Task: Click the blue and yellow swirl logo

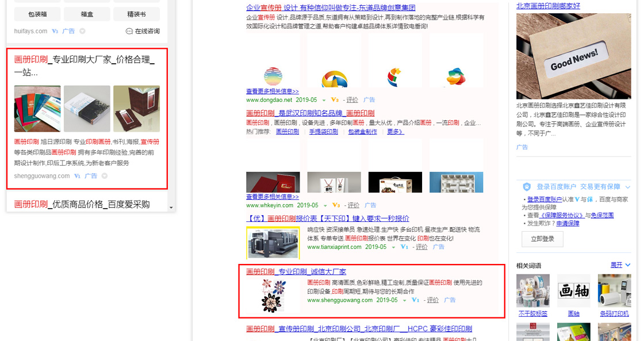Action: (335, 79)
